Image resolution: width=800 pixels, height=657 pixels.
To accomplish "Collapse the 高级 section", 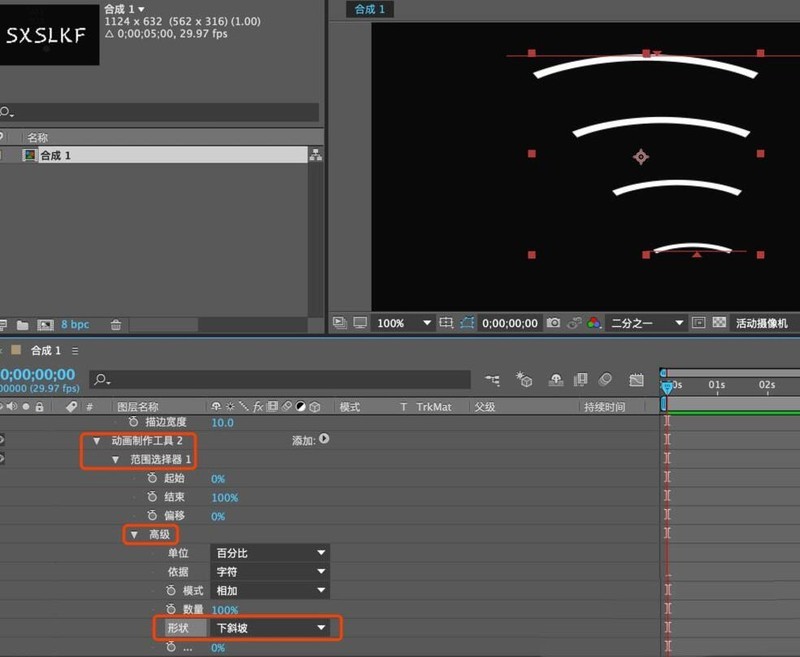I will [135, 534].
